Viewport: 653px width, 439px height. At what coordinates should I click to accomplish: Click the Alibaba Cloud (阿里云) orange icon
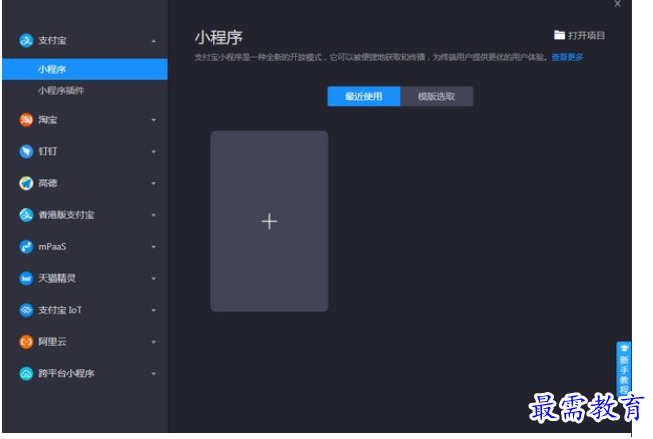26,342
